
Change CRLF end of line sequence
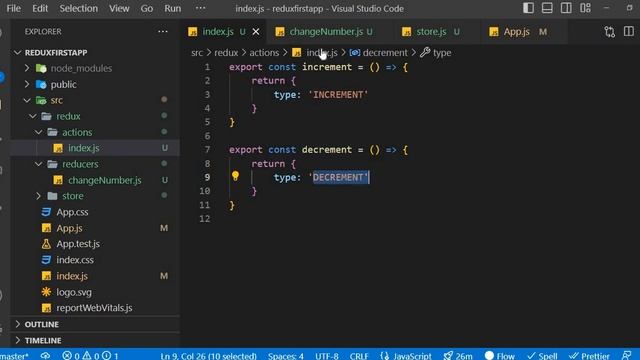coord(359,356)
